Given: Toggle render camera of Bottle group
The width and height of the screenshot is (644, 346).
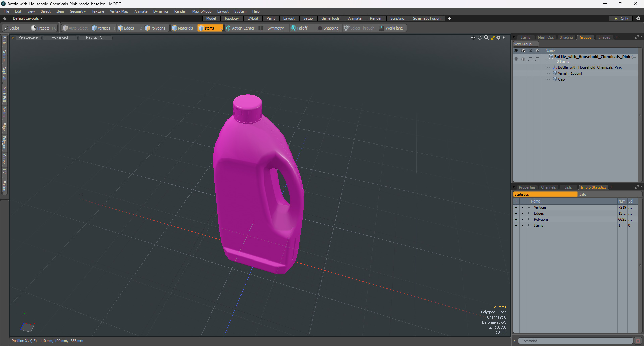Looking at the screenshot, I should click(523, 59).
